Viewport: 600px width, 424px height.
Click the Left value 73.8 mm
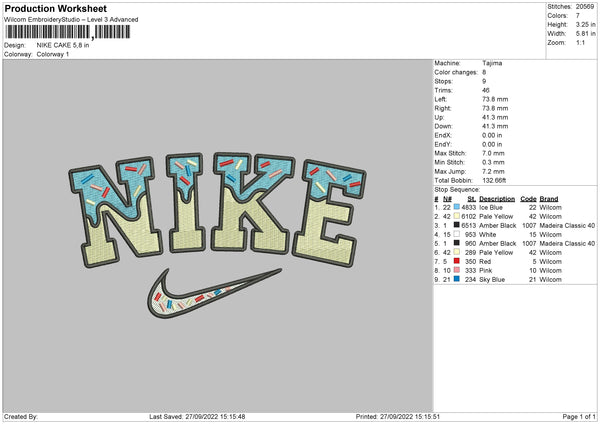(495, 99)
